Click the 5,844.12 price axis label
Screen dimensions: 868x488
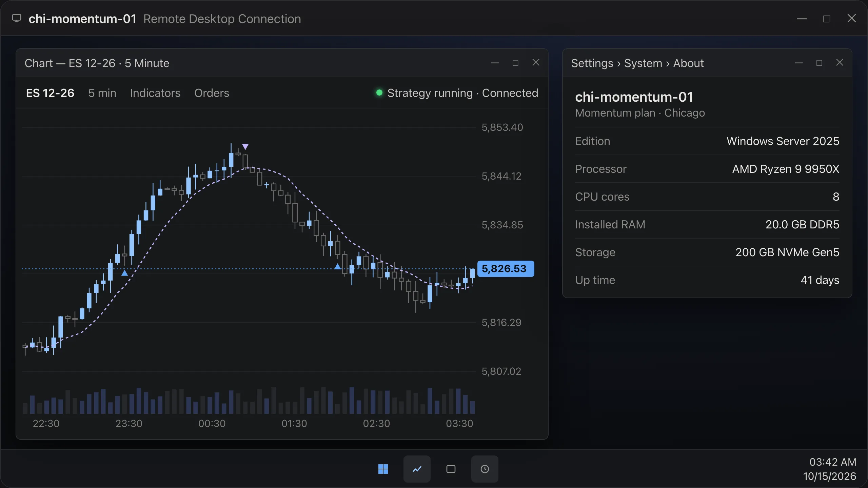[501, 176]
